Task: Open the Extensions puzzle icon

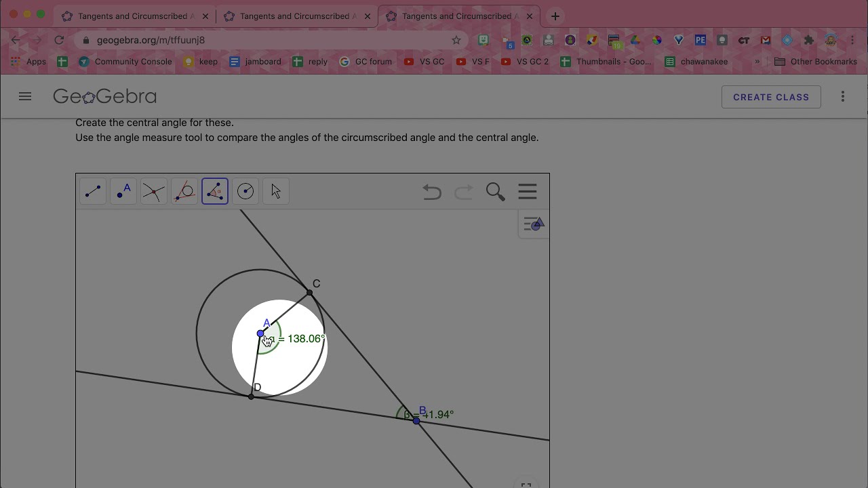Action: 809,41
